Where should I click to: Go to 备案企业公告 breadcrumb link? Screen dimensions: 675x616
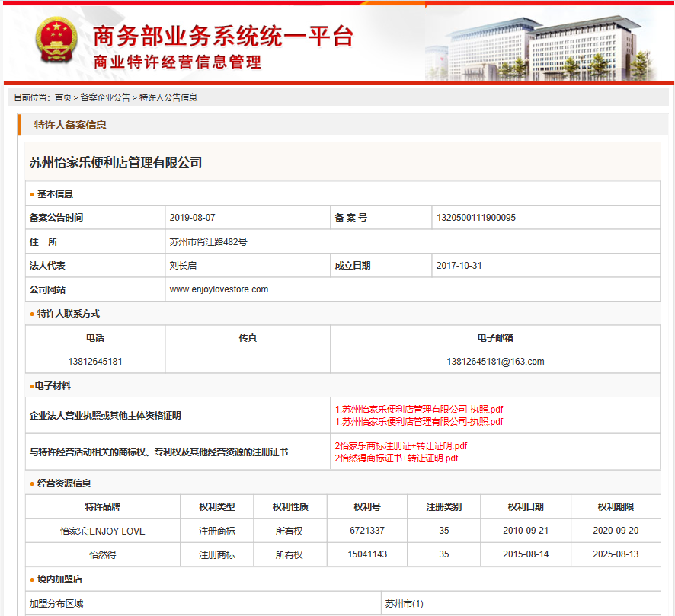click(x=105, y=97)
